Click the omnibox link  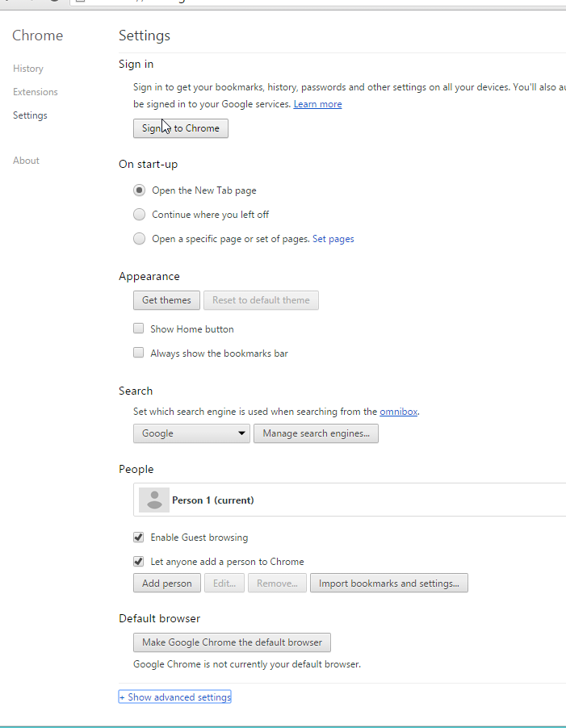(x=399, y=412)
